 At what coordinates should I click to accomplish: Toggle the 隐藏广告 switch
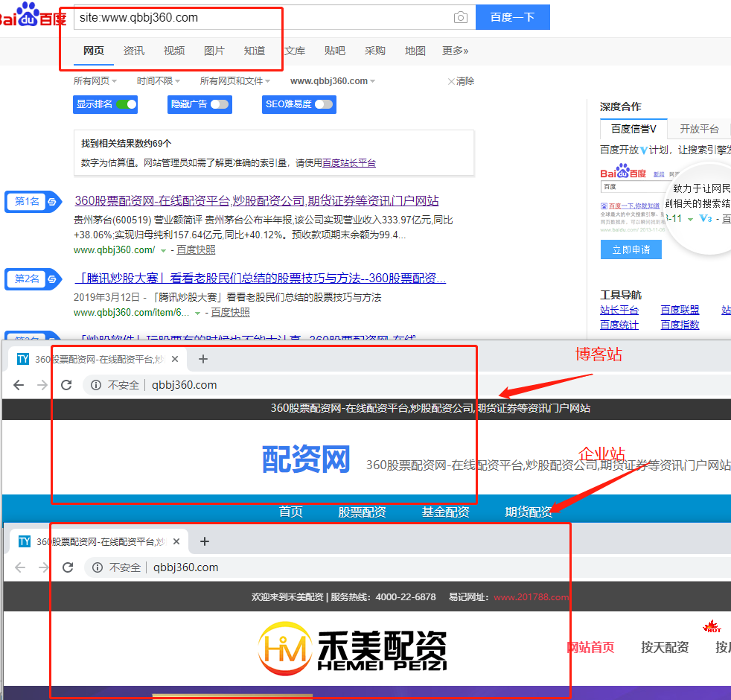click(220, 104)
